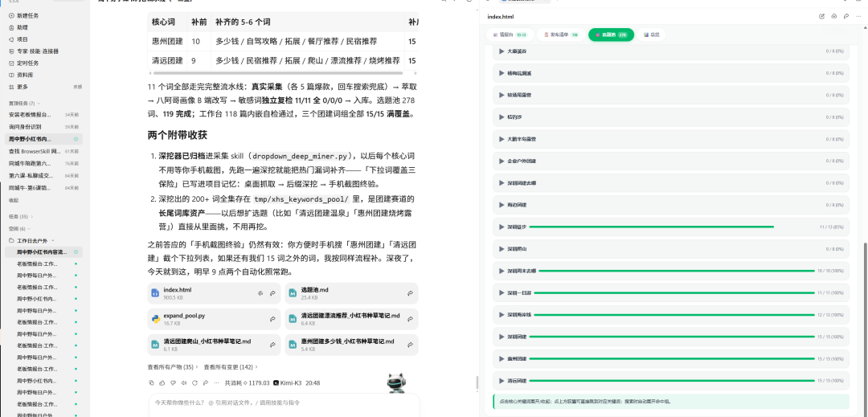Open pinned task 第六课-私聊成交…

[44, 175]
